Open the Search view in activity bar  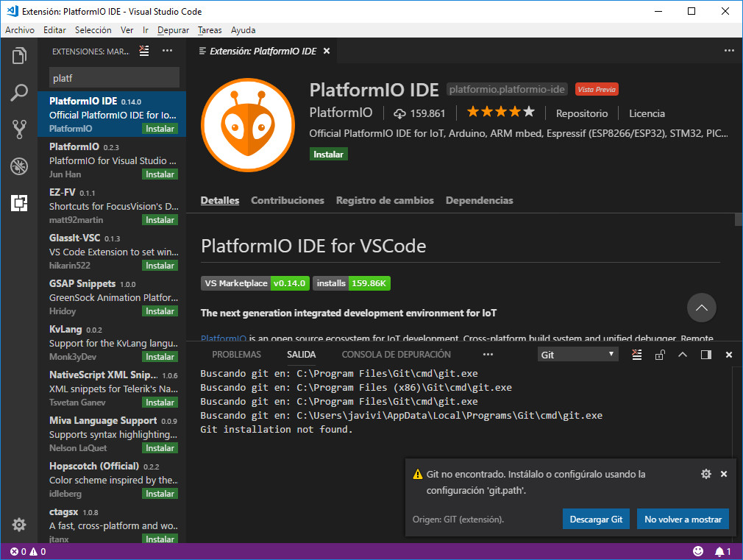pyautogui.click(x=19, y=93)
